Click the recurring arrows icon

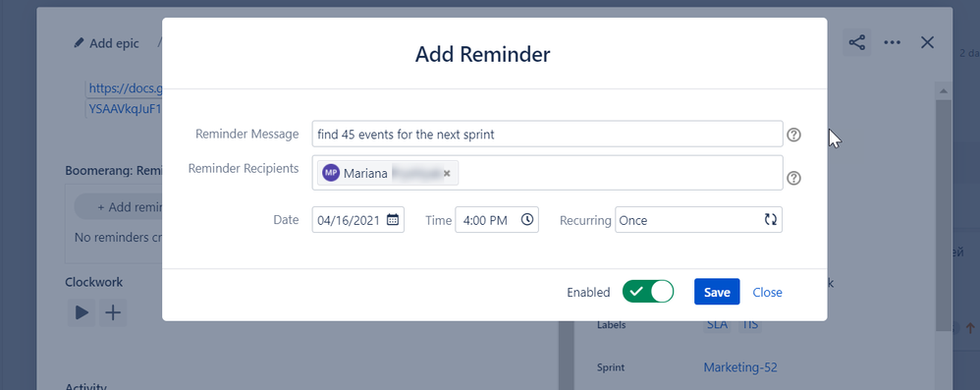coord(770,219)
